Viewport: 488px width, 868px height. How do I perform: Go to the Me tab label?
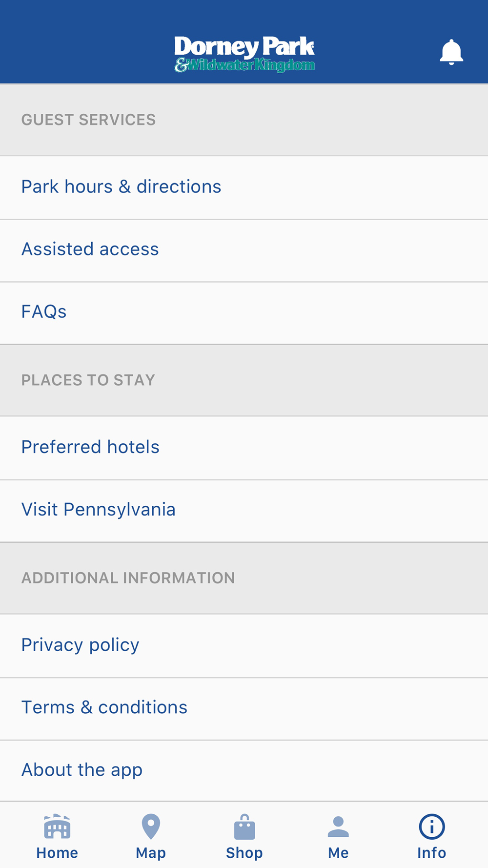click(x=338, y=853)
